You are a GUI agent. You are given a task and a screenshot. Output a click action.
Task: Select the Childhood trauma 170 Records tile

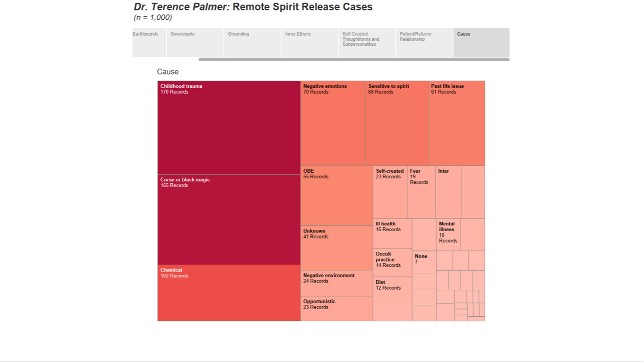(229, 128)
